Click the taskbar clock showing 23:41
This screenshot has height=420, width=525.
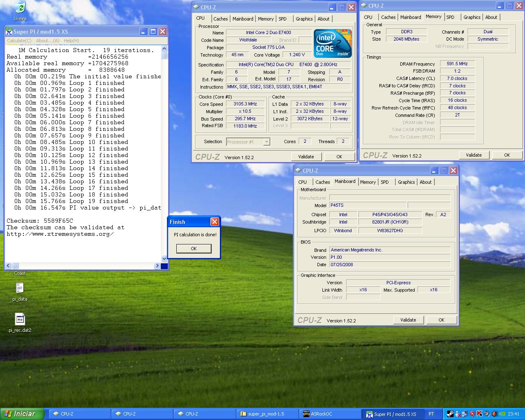[x=514, y=414]
